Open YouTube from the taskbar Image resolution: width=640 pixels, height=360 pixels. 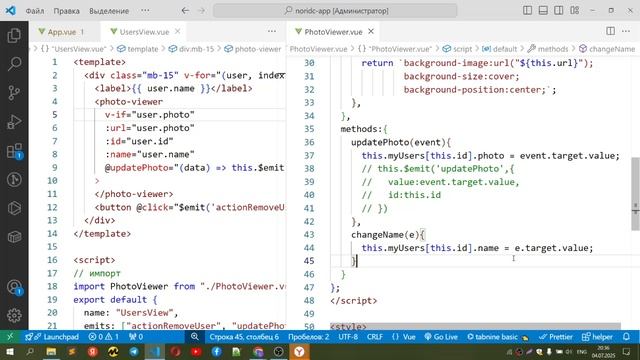pos(196,351)
